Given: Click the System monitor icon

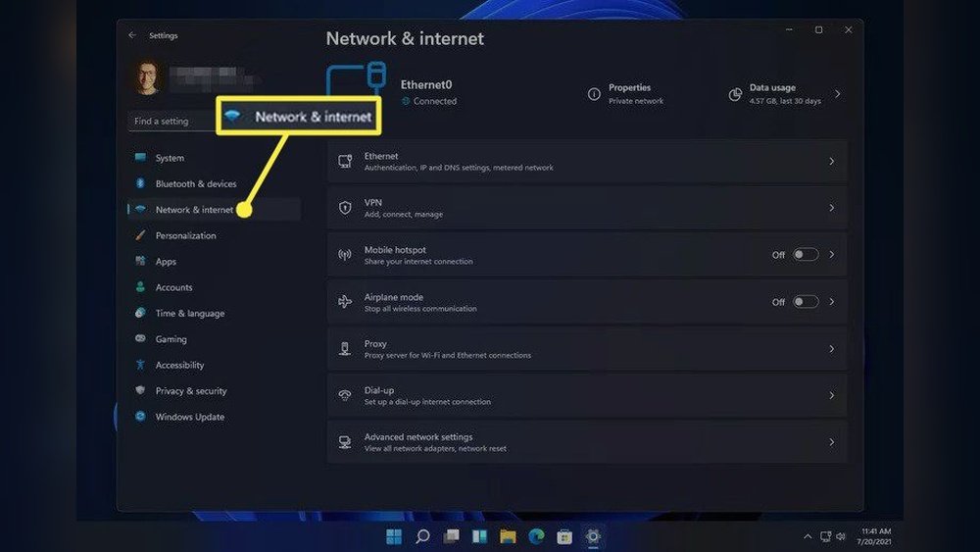Looking at the screenshot, I should tap(140, 157).
